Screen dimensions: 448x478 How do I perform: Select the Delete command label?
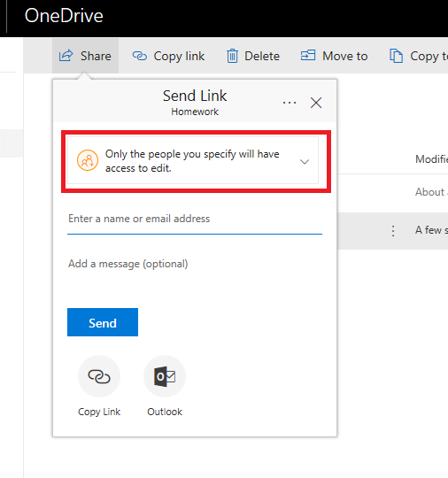262,56
